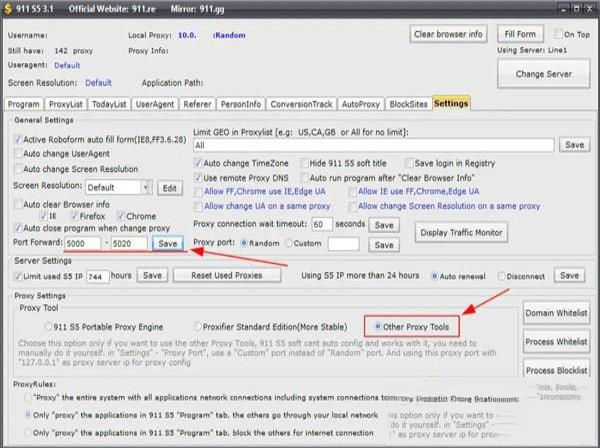Select the Other Proxy Tools option
The image size is (600, 448).
click(x=377, y=326)
